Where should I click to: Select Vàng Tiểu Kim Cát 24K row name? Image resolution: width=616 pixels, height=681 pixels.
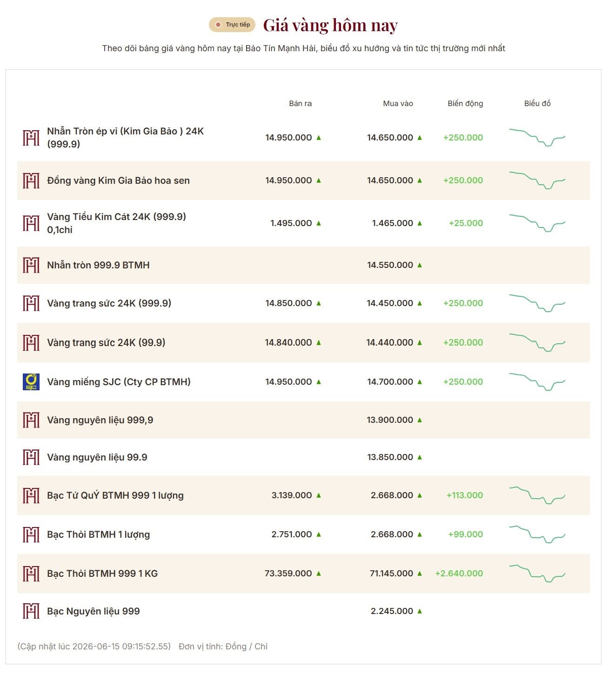(116, 223)
